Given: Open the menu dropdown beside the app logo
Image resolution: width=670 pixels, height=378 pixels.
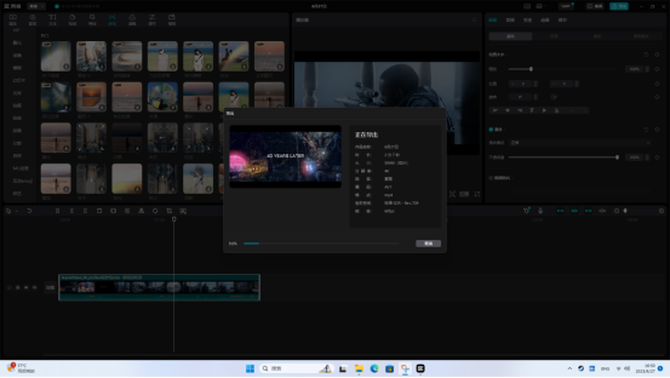Looking at the screenshot, I should click(36, 6).
